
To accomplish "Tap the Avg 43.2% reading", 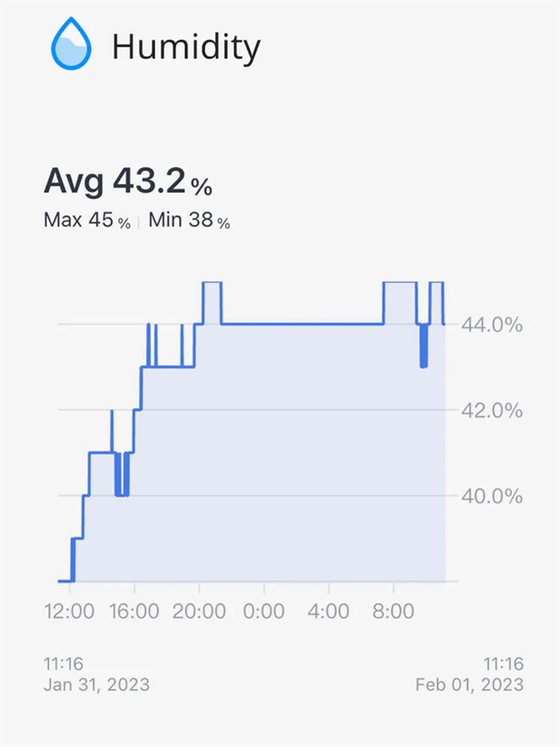I will [x=128, y=181].
